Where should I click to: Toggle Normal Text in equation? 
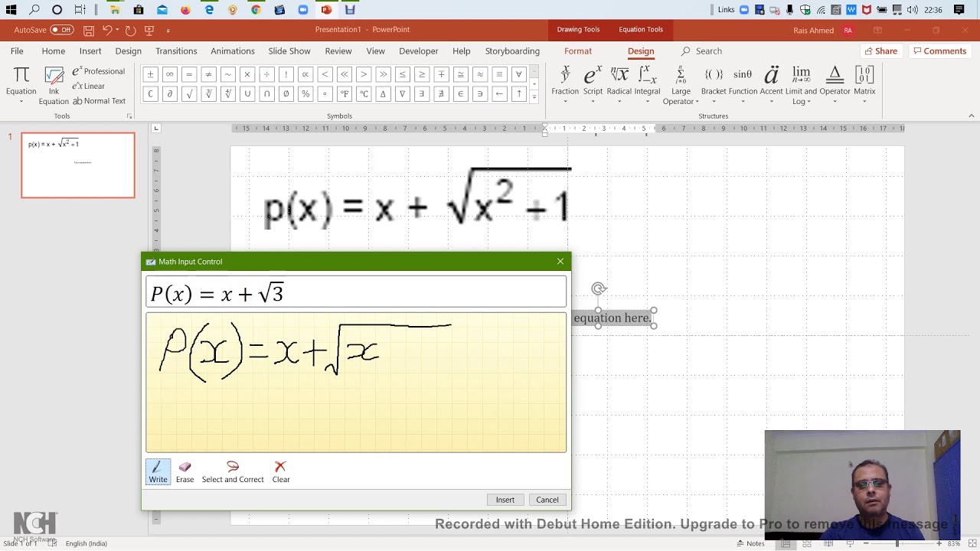(99, 101)
